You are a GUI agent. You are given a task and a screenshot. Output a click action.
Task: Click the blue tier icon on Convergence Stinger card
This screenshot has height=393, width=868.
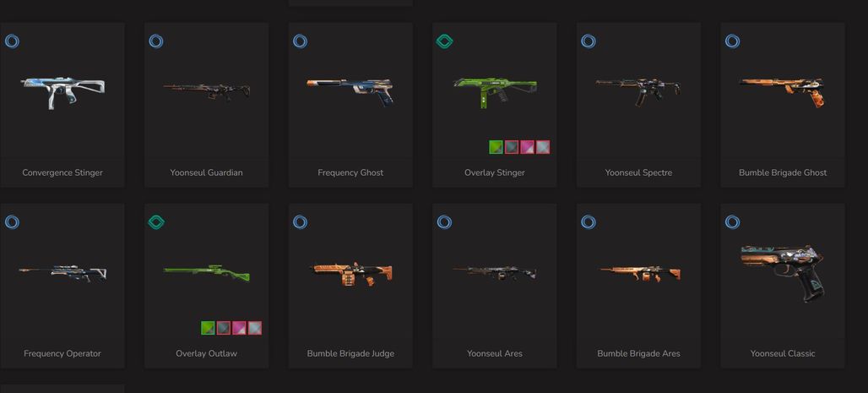pyautogui.click(x=12, y=41)
